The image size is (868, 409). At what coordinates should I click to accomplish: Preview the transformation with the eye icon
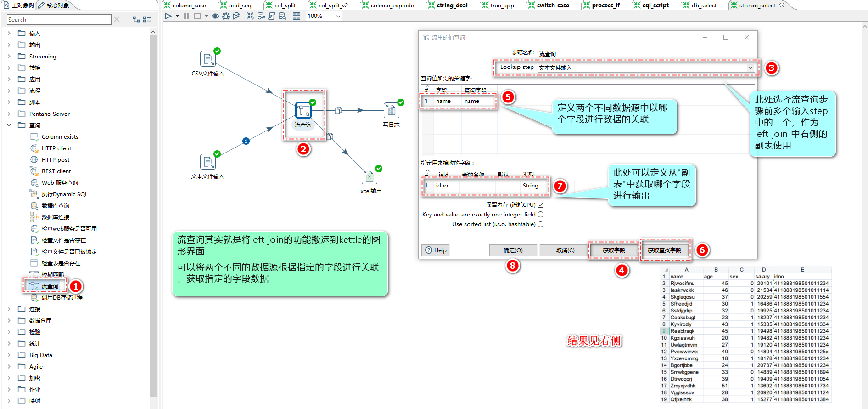(215, 16)
